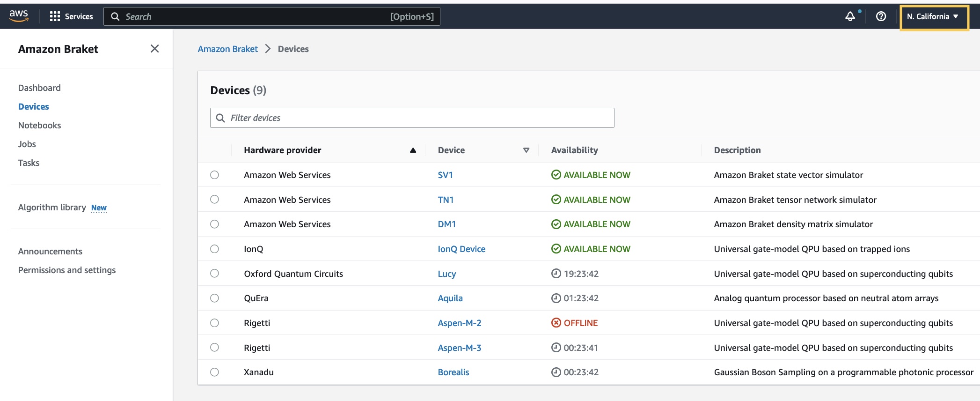Click the available checkmark icon for DM1
Viewport: 980px width, 401px height.
point(556,224)
